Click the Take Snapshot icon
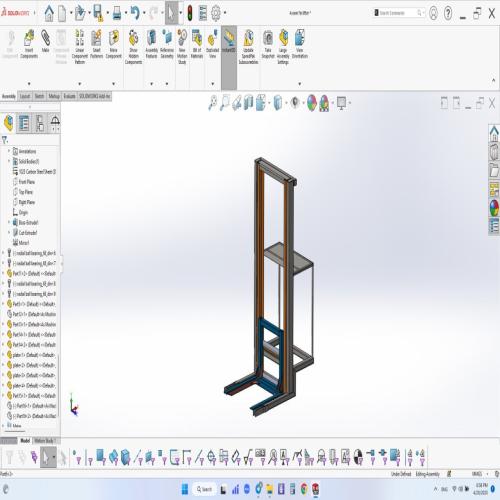The height and width of the screenshot is (500, 500). 268,44
